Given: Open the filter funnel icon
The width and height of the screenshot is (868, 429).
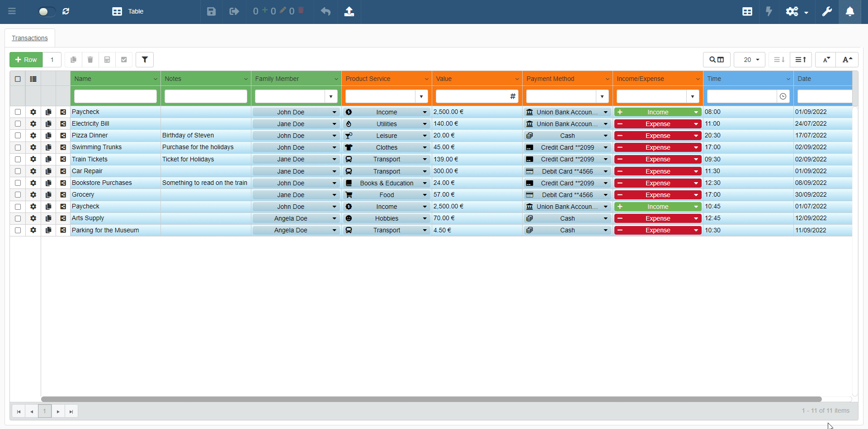Looking at the screenshot, I should pos(145,60).
